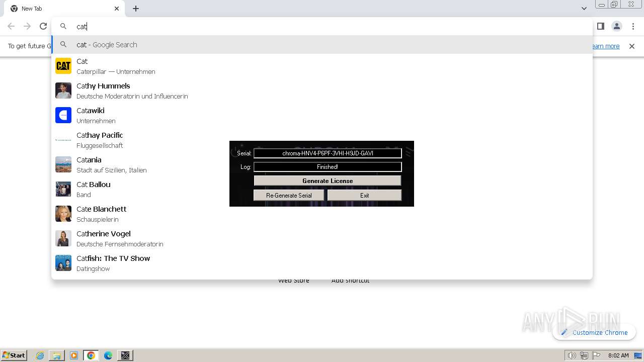Image resolution: width=644 pixels, height=362 pixels.
Task: Go forward to the next page
Action: click(27, 26)
